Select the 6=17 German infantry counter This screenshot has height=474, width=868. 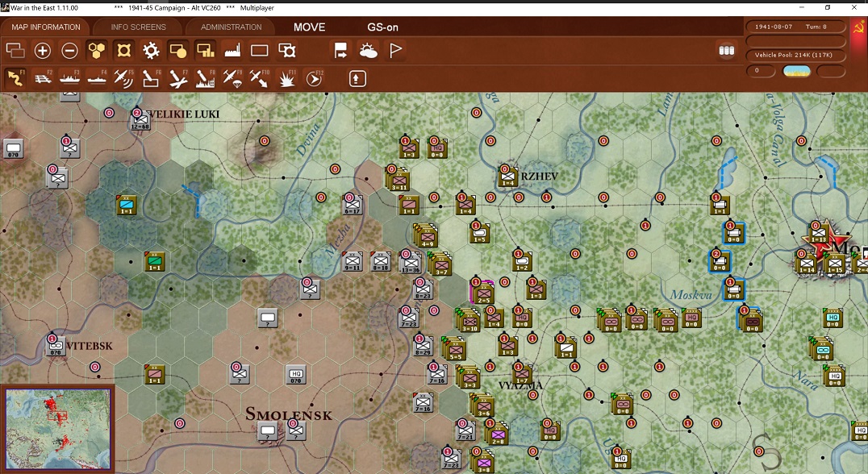(353, 205)
